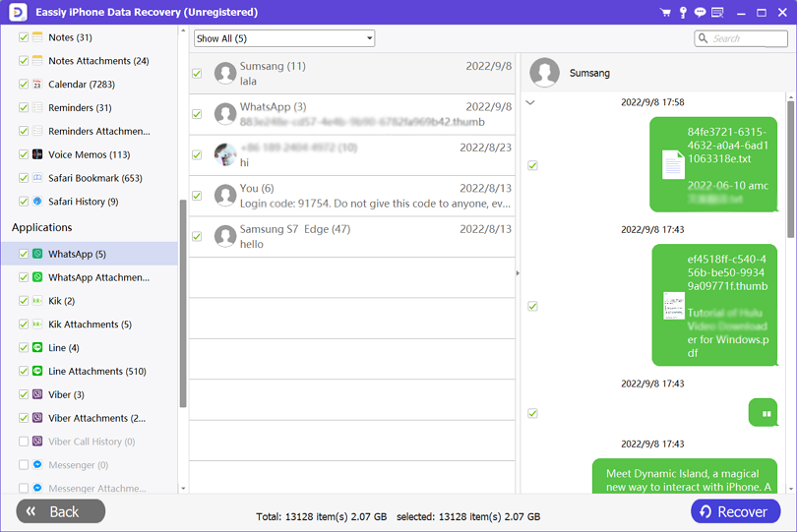The height and width of the screenshot is (532, 797).
Task: Collapse the chevron beside 2022/9/8 17:58
Action: (x=530, y=102)
